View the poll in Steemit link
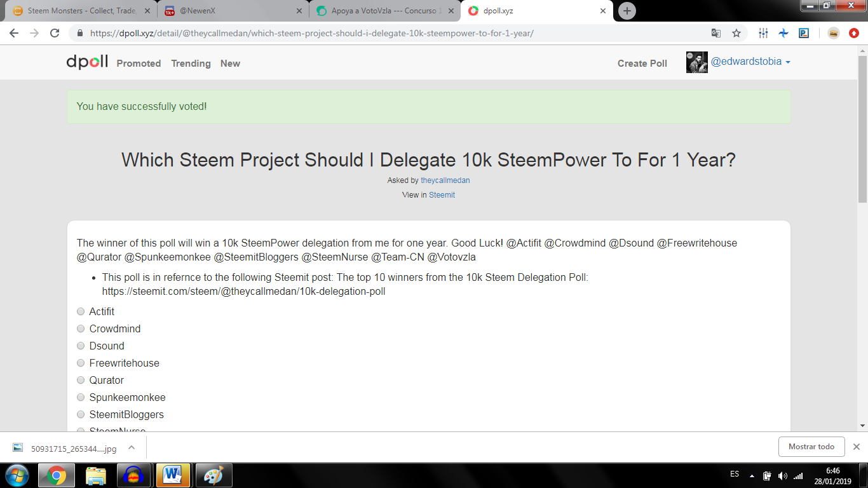868x488 pixels. pos(442,195)
